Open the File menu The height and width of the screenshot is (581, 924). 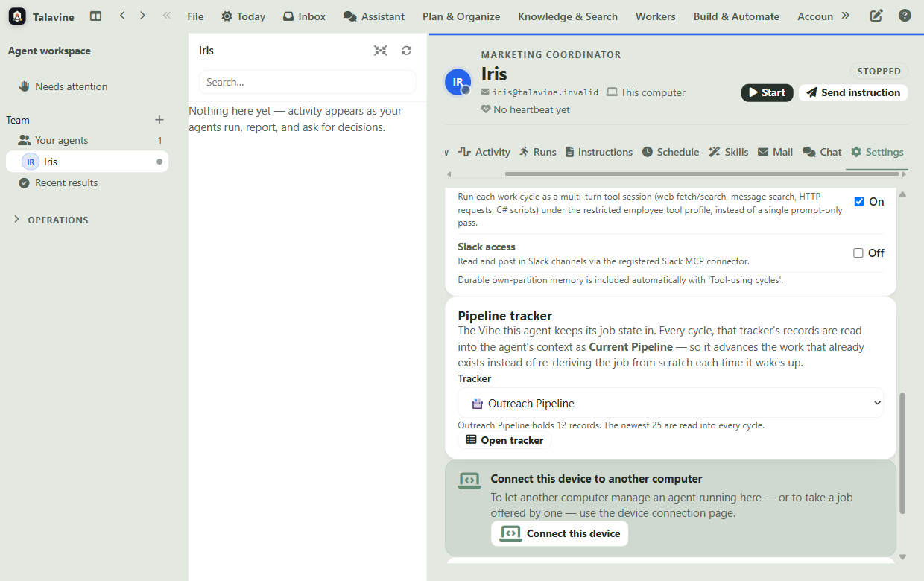pos(195,16)
